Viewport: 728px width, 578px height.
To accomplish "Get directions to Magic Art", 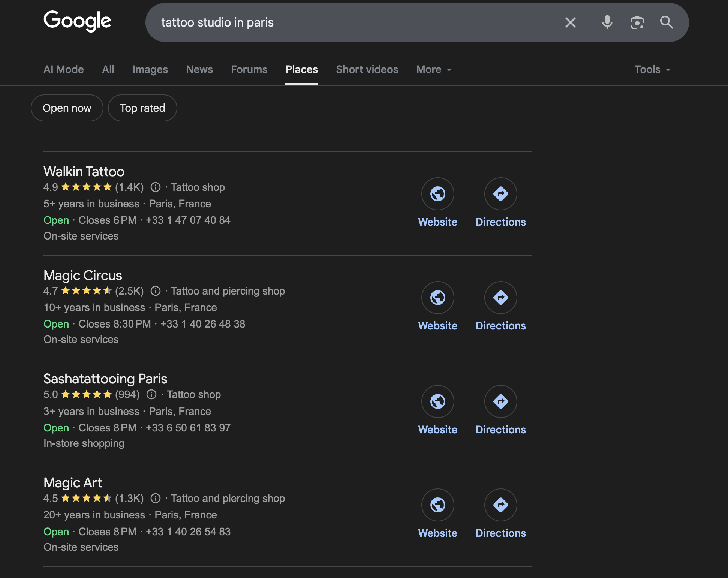I will (500, 505).
